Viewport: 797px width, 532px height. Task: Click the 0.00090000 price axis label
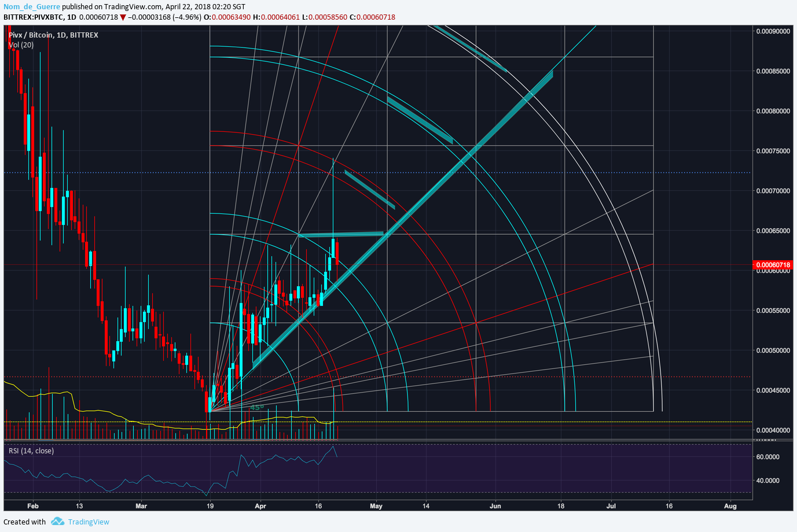(773, 31)
